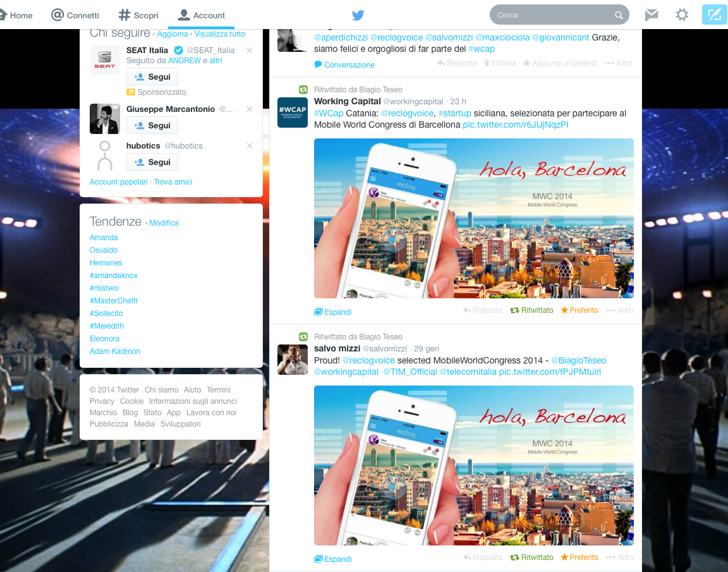Open the Hernanes trend
This screenshot has height=572, width=728.
(x=106, y=263)
